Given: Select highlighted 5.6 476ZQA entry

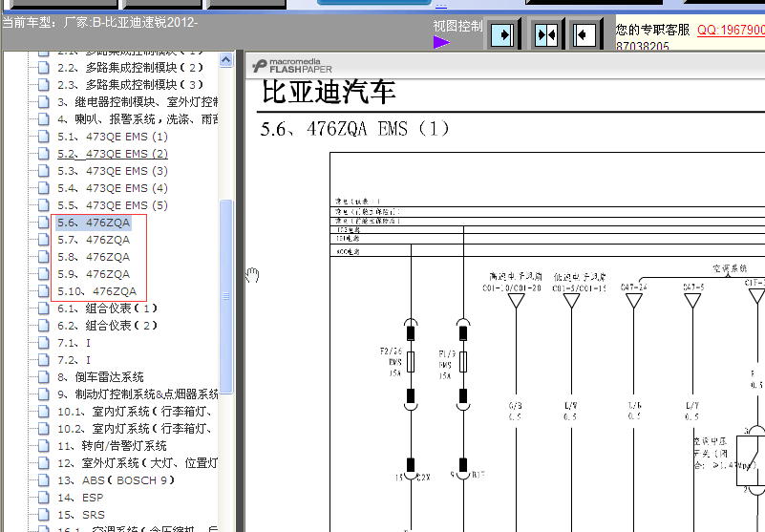Looking at the screenshot, I should point(94,223).
